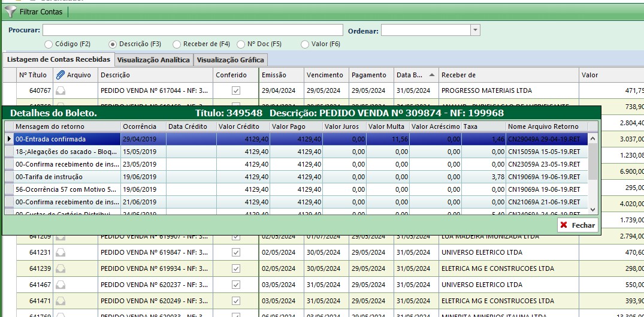Open attachment icon for título 641471

[61, 301]
